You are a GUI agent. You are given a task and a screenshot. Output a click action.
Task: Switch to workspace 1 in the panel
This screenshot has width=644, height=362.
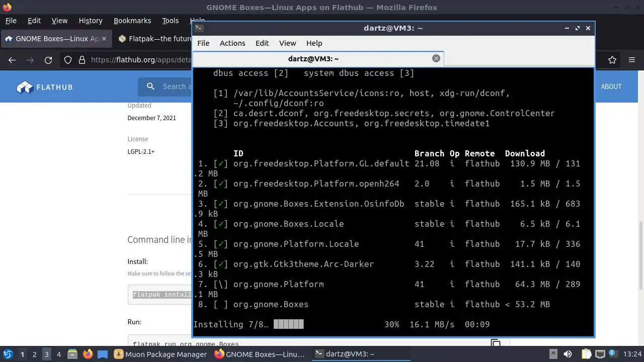click(x=22, y=354)
